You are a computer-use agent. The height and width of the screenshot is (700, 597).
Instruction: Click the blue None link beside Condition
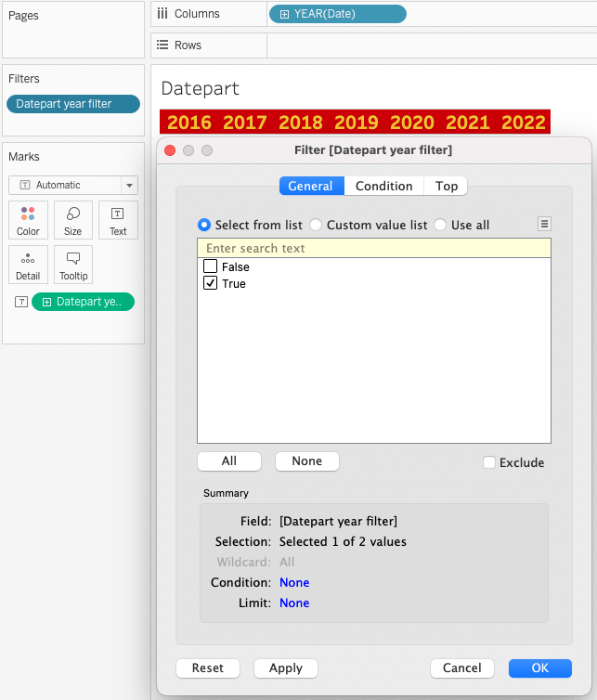[294, 583]
